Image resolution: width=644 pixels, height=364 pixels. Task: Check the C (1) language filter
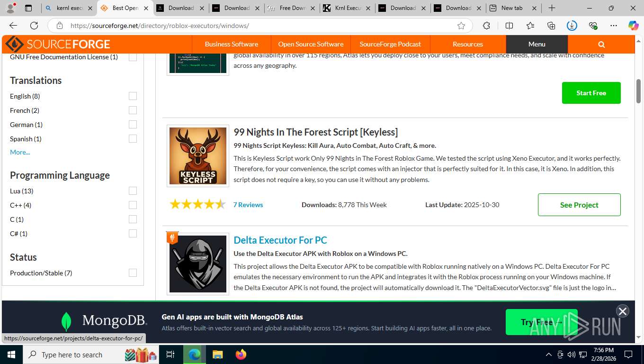133,219
